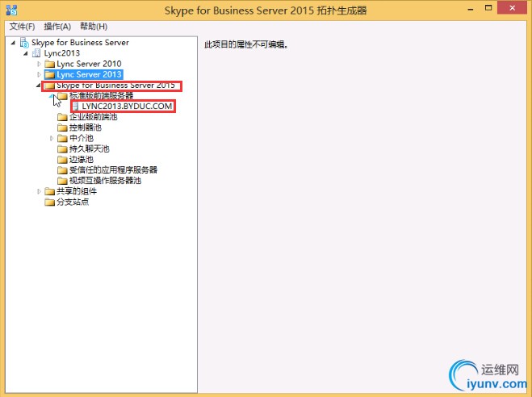Select the 持久聊天池 label
Image resolution: width=532 pixels, height=397 pixels.
click(x=90, y=148)
